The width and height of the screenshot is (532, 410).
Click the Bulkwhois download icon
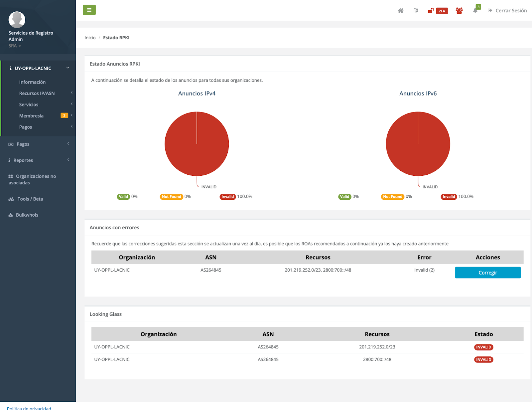tap(11, 215)
